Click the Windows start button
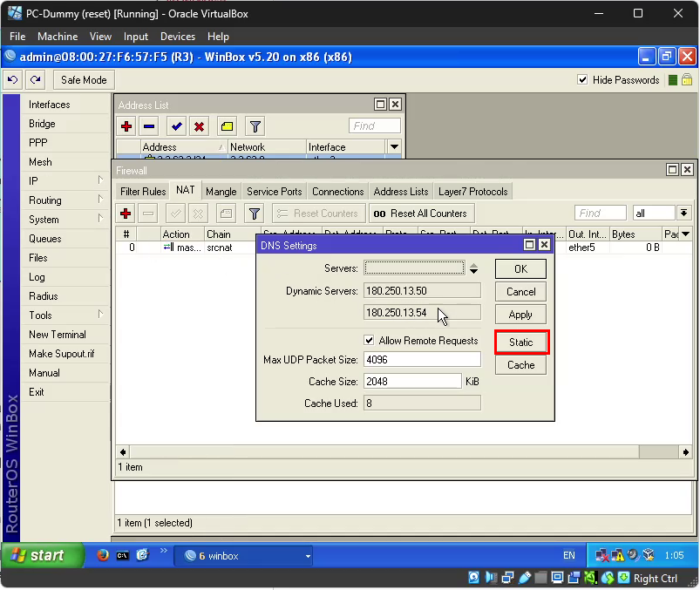Screen dimensions: 700x590 (43, 555)
